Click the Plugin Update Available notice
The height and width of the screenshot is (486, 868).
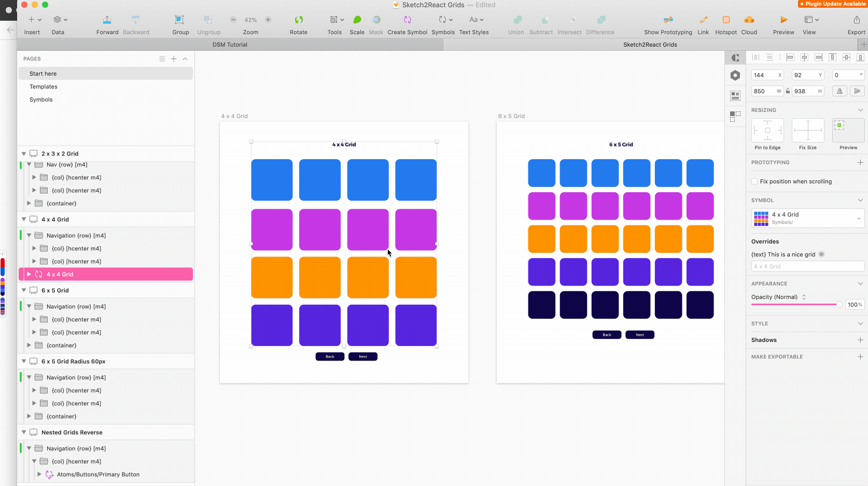pos(832,4)
